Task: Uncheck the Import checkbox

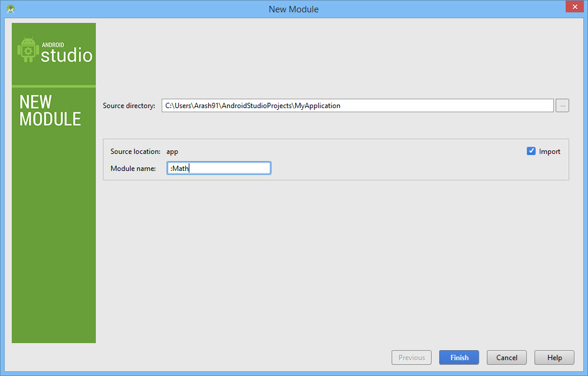Action: (531, 151)
